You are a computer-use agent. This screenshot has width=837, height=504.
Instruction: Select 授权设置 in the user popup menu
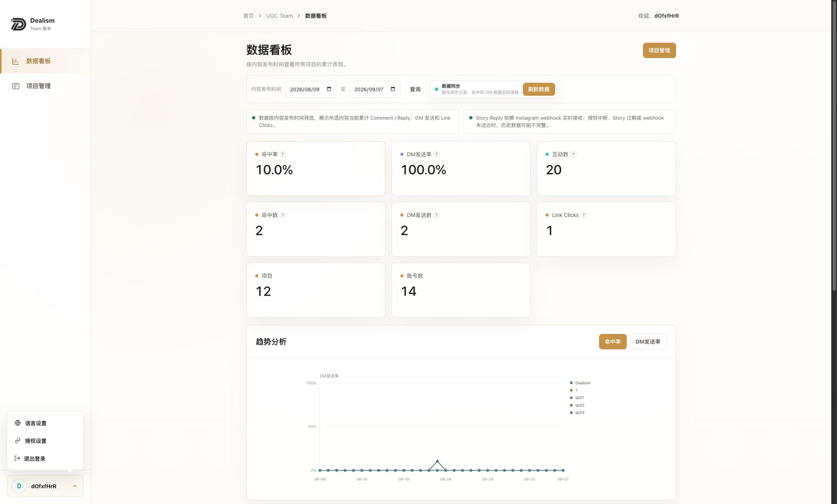[45, 441]
